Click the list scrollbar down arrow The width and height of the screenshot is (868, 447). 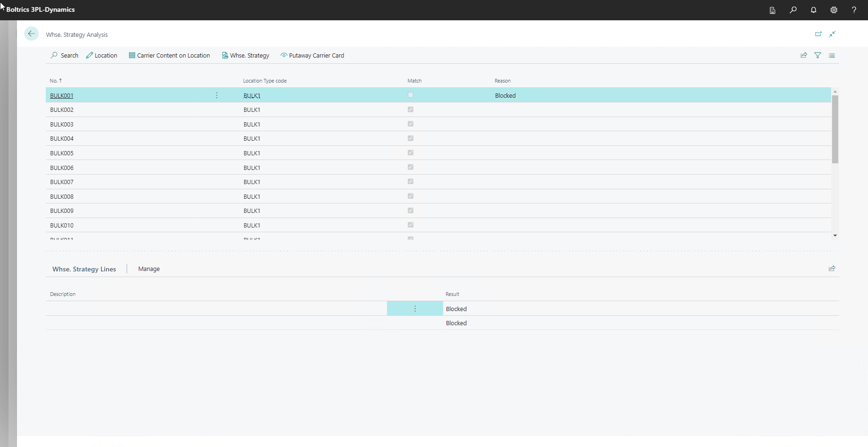click(835, 235)
